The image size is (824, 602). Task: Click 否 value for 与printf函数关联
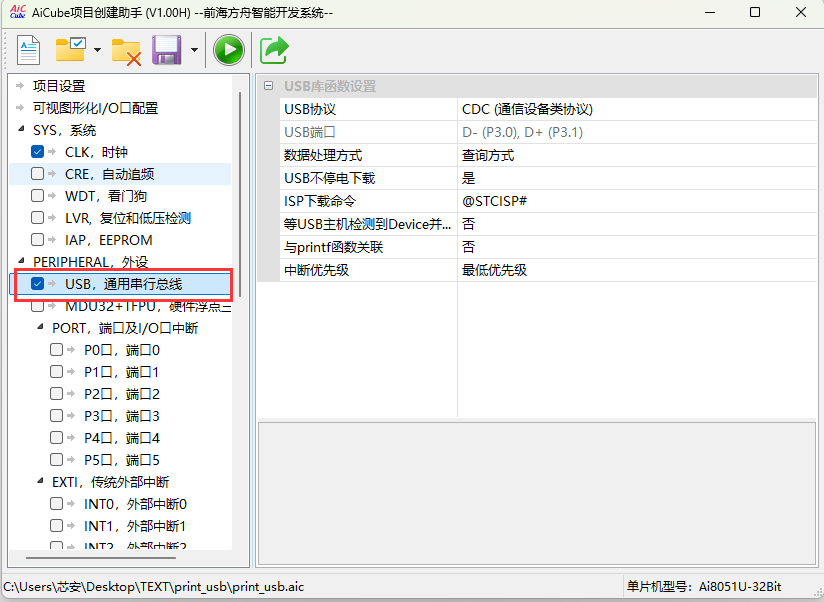[x=468, y=247]
